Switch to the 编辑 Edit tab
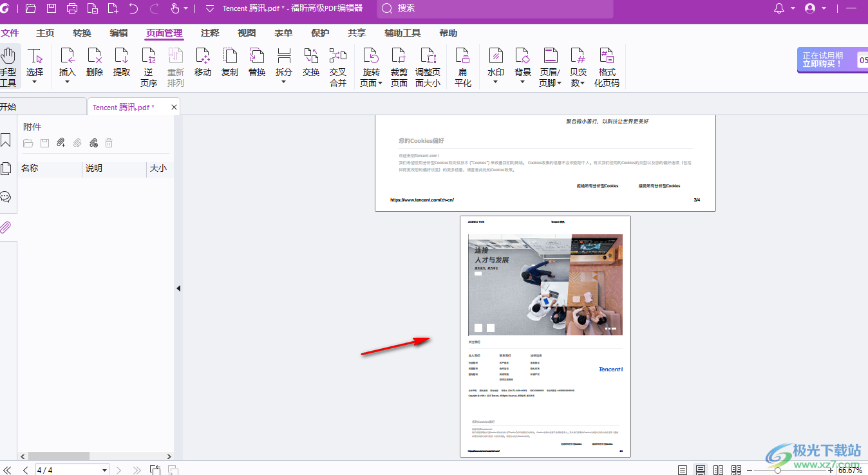 118,33
